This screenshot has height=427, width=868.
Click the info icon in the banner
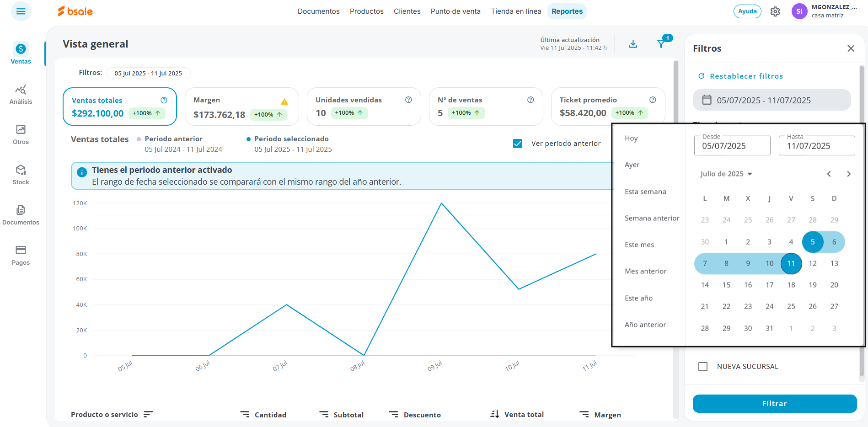(x=82, y=172)
